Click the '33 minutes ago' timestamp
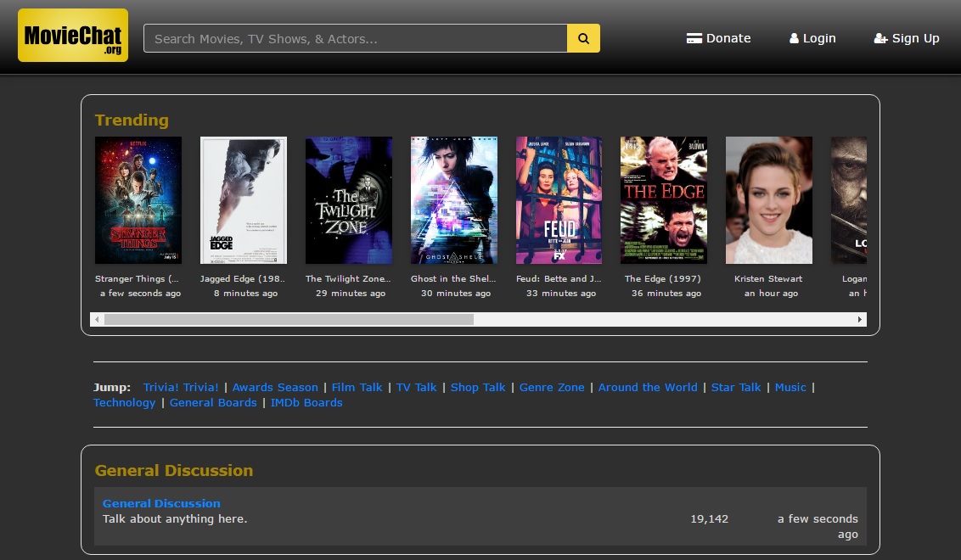Screen dimensions: 961x560 [561, 294]
